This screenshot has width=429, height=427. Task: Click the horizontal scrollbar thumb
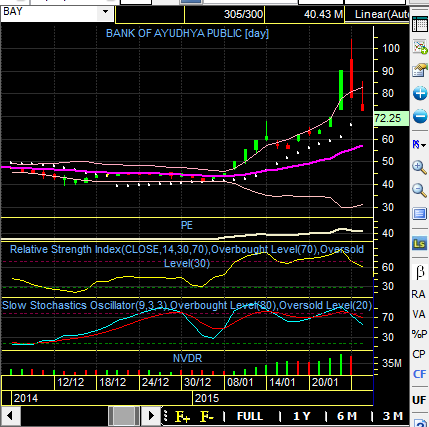point(124,416)
